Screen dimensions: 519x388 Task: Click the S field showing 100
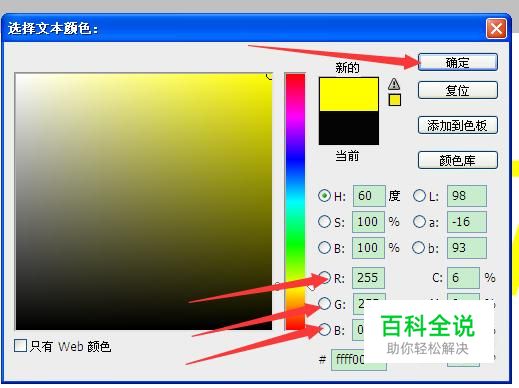click(x=368, y=222)
